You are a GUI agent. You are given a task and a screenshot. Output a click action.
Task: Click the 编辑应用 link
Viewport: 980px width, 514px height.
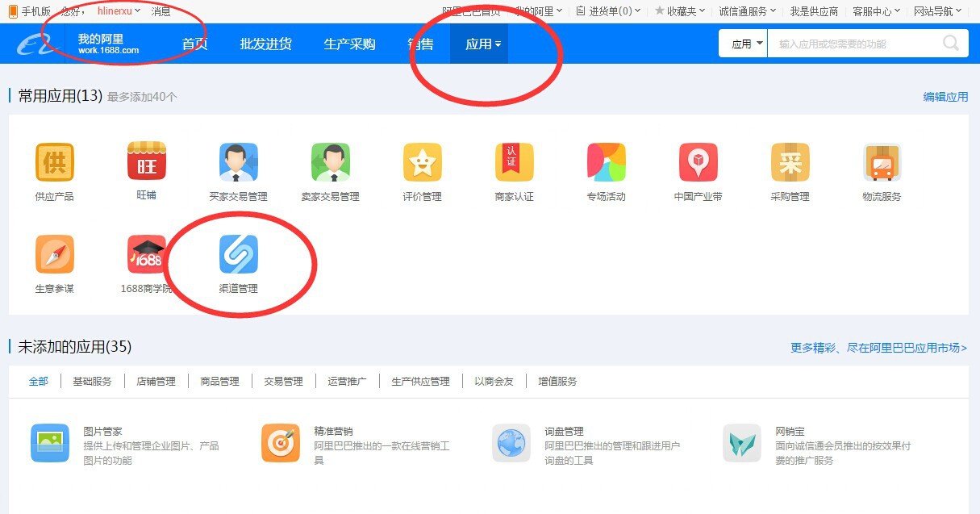pos(944,96)
